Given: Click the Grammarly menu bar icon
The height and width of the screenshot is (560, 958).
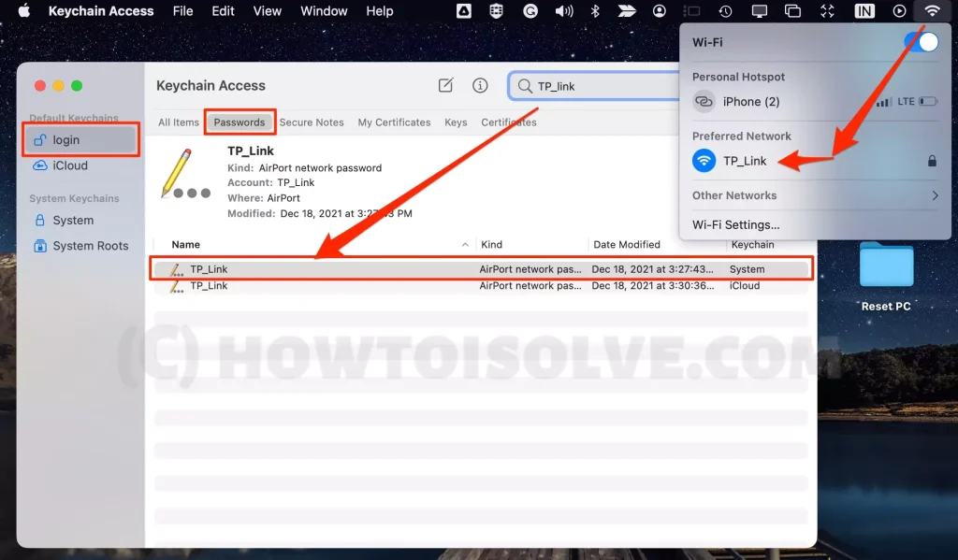Looking at the screenshot, I should [x=530, y=11].
